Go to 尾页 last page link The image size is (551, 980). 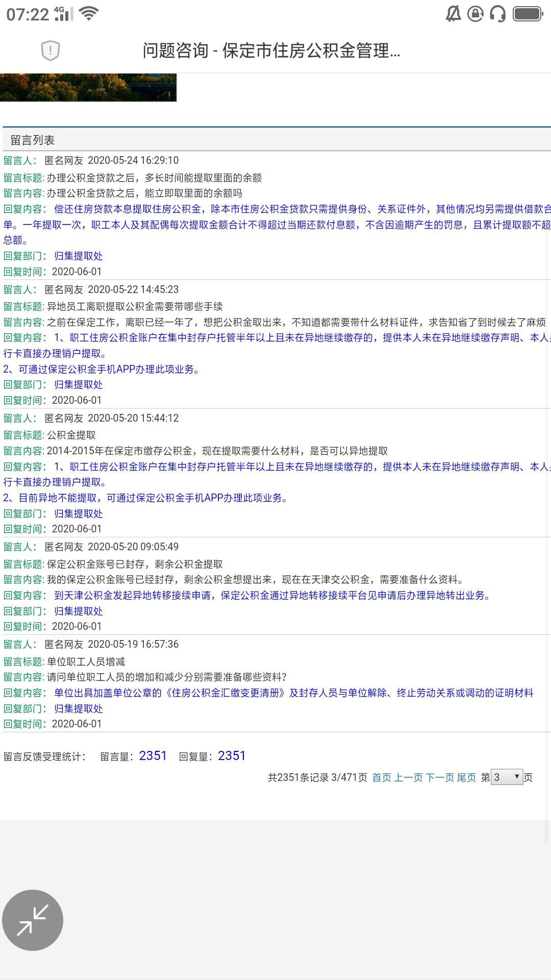[x=466, y=777]
